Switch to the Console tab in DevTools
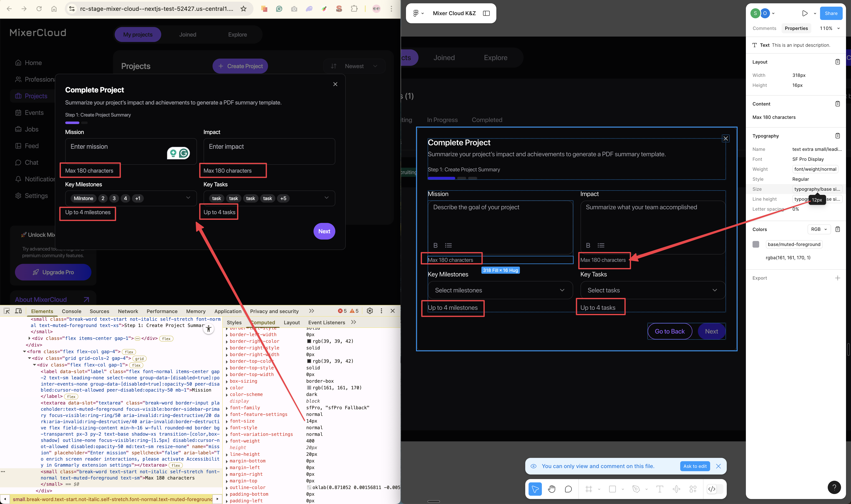The image size is (851, 504). tap(71, 311)
